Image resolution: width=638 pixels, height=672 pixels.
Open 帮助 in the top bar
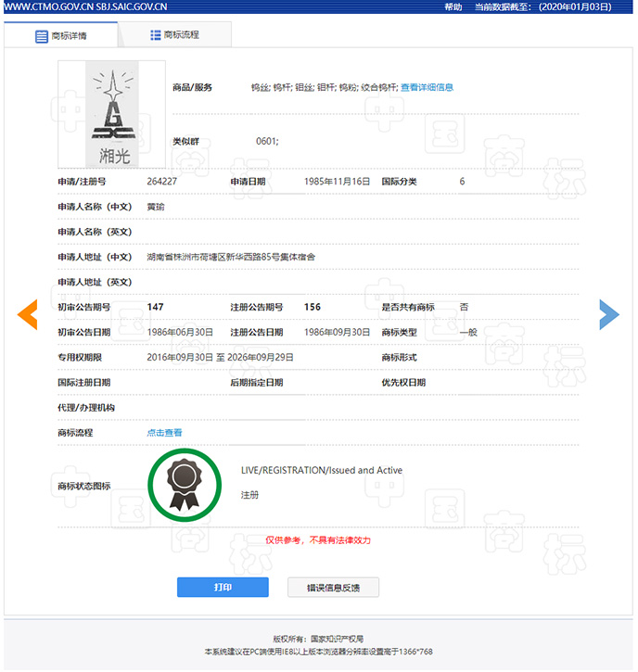pos(453,6)
